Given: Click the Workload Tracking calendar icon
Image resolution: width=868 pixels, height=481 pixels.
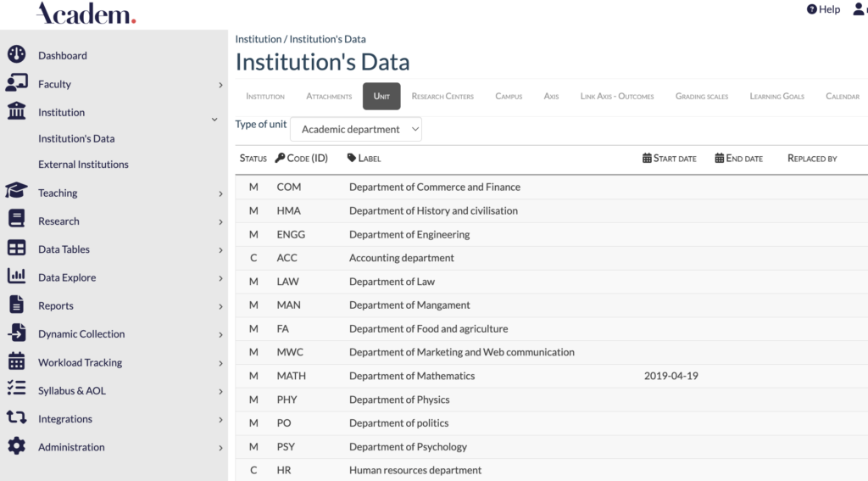Looking at the screenshot, I should pos(16,361).
